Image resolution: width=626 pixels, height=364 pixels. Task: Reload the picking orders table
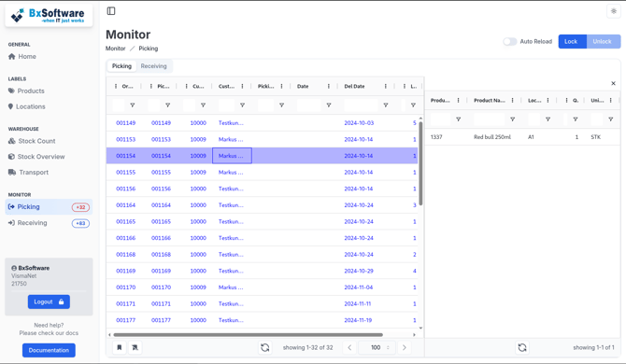point(264,347)
